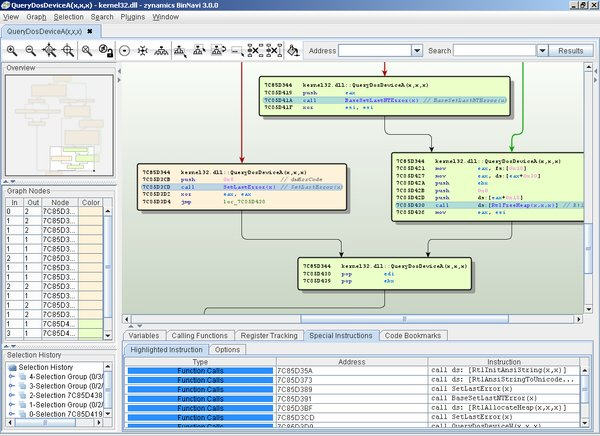The image size is (600, 436).
Task: Click the paint bucket color icon
Action: click(x=293, y=50)
